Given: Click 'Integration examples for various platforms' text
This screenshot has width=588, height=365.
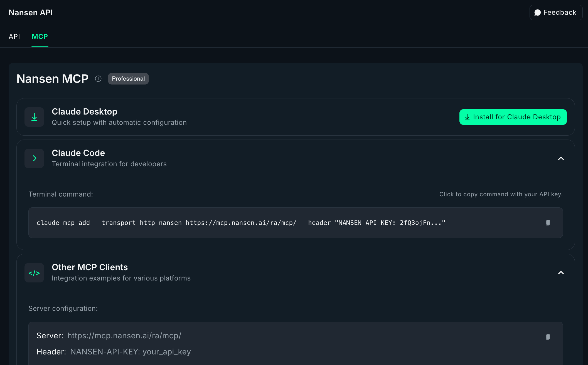Looking at the screenshot, I should tap(121, 278).
